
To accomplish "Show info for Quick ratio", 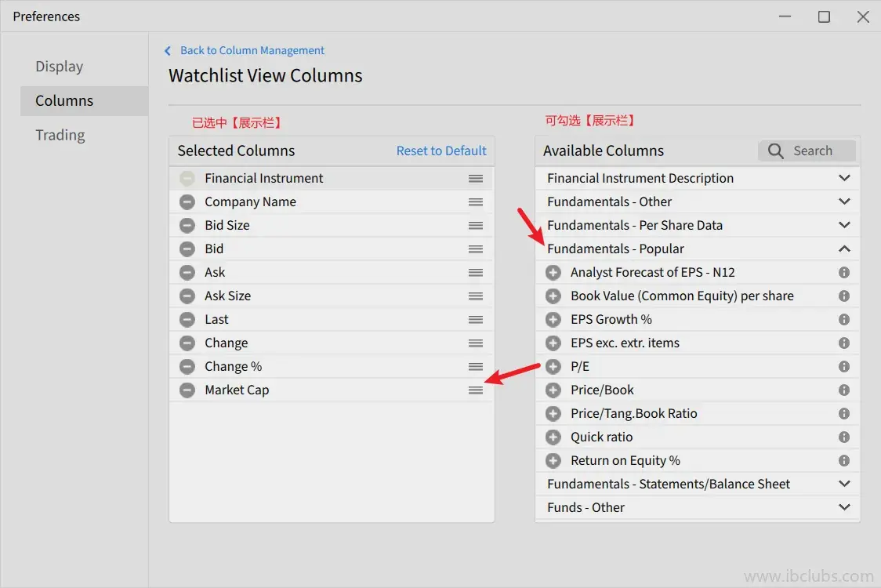I will coord(844,437).
